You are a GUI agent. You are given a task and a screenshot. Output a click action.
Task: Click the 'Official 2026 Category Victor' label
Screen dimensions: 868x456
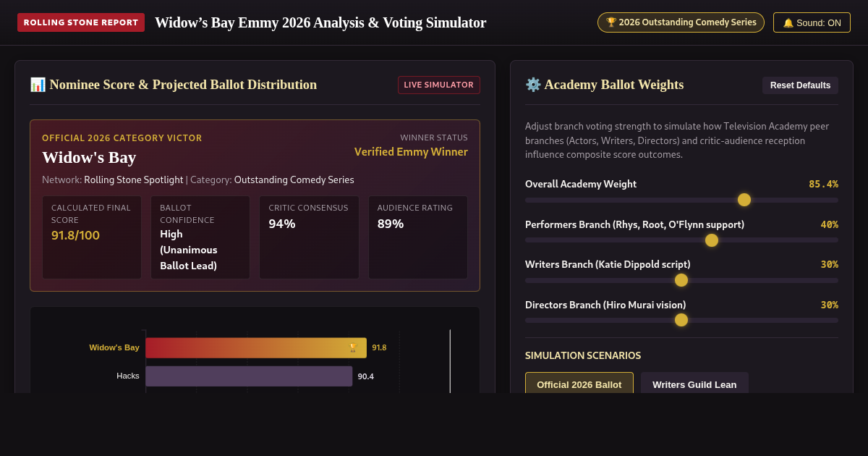tap(122, 138)
